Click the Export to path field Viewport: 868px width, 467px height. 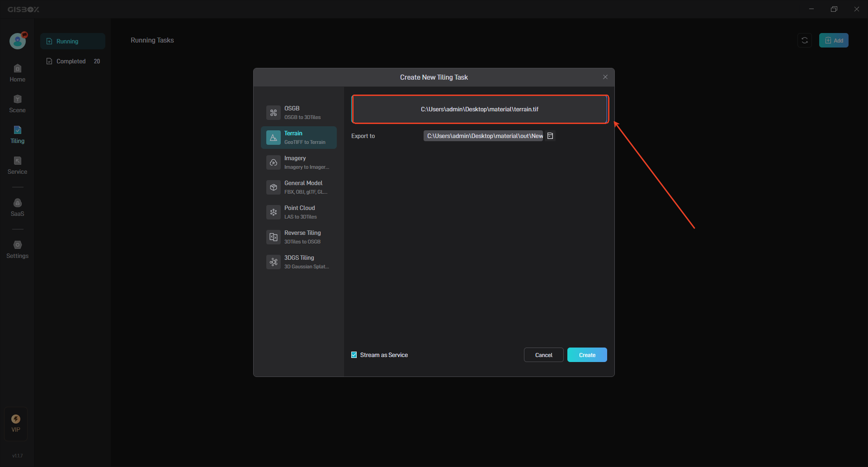click(x=483, y=136)
